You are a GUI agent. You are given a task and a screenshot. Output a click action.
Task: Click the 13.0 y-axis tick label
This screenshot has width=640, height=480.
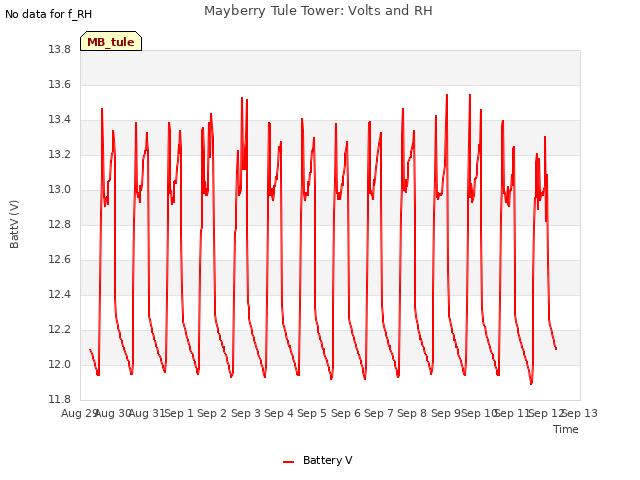[x=60, y=189]
